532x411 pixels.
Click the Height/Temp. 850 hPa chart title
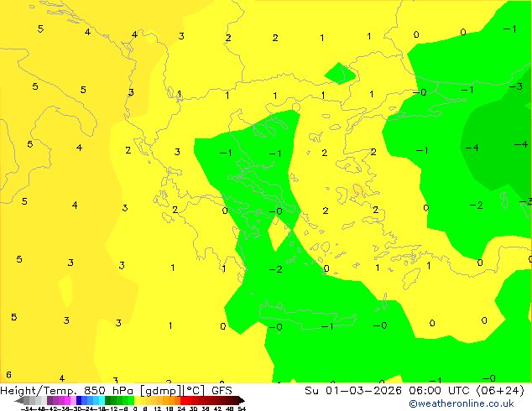(116, 390)
